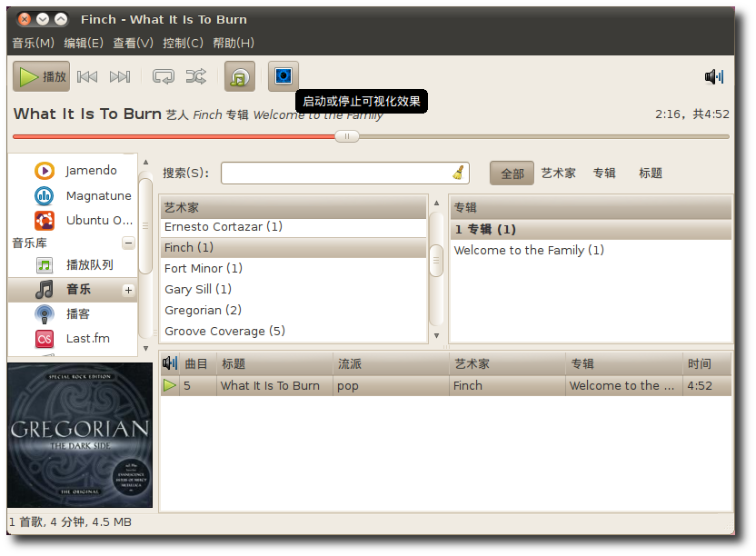Sort by 标题 title column
The image size is (756, 556).
tap(274, 364)
